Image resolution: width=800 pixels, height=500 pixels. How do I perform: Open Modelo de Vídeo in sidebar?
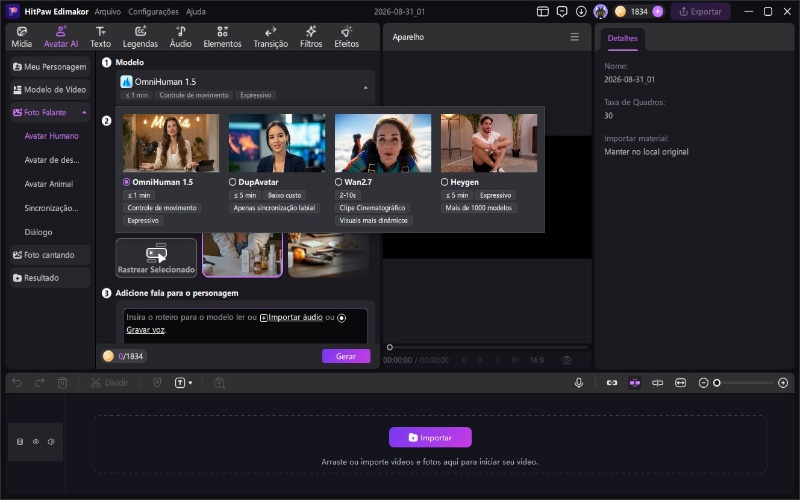[50, 90]
